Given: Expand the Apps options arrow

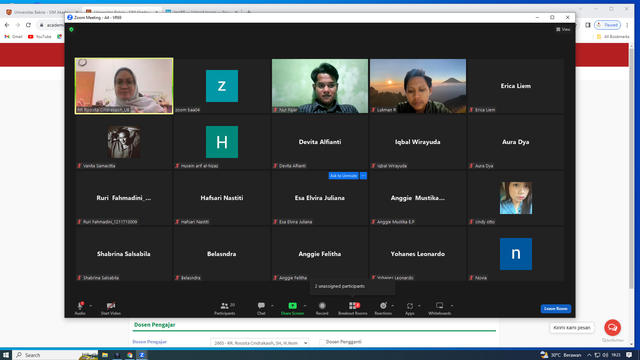Looking at the screenshot, I should pos(419,306).
